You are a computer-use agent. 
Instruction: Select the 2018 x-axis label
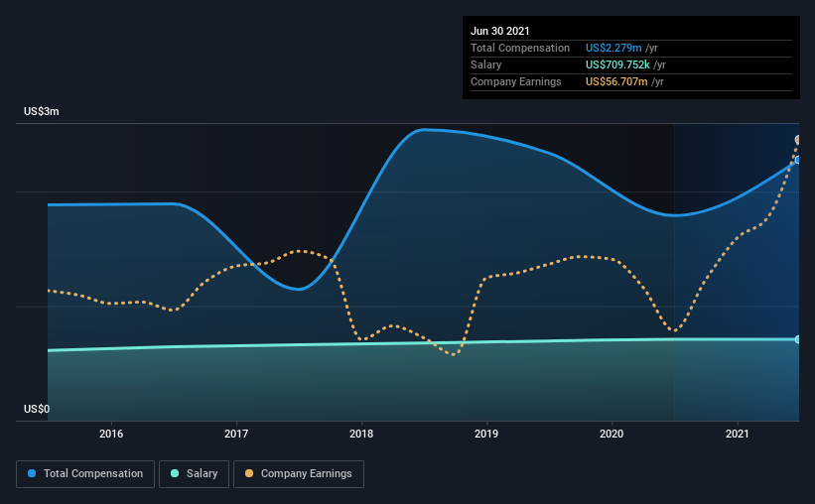pyautogui.click(x=361, y=434)
